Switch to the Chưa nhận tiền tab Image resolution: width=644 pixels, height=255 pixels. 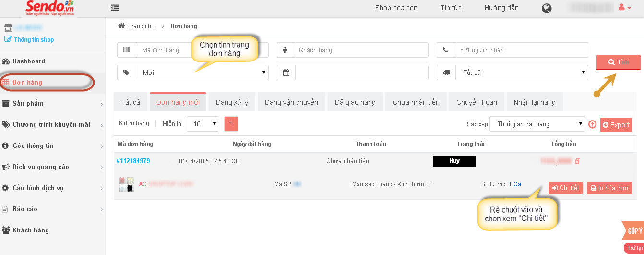[416, 102]
